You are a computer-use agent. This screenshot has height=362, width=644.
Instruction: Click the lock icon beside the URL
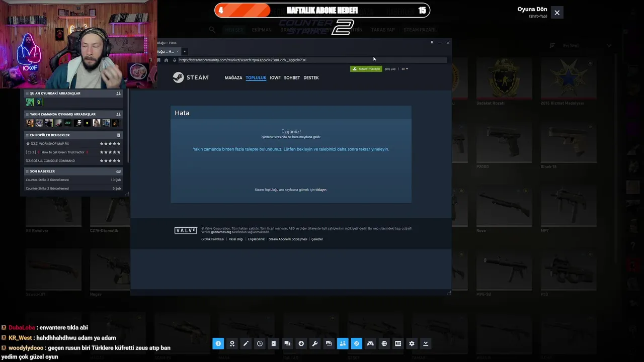click(x=175, y=60)
